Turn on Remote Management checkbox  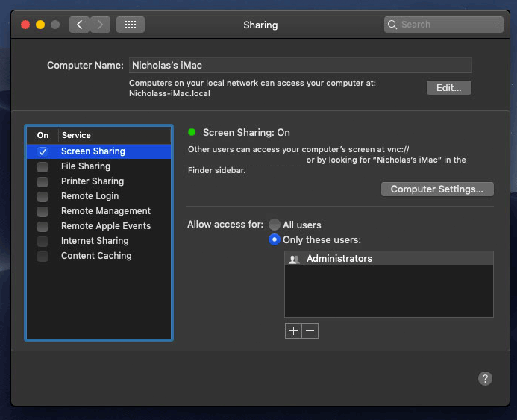point(43,211)
